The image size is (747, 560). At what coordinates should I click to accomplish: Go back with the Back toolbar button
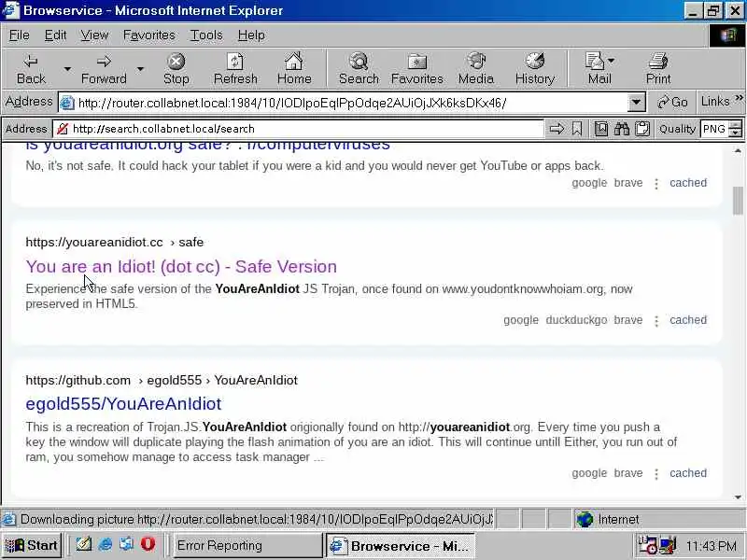tap(31, 69)
